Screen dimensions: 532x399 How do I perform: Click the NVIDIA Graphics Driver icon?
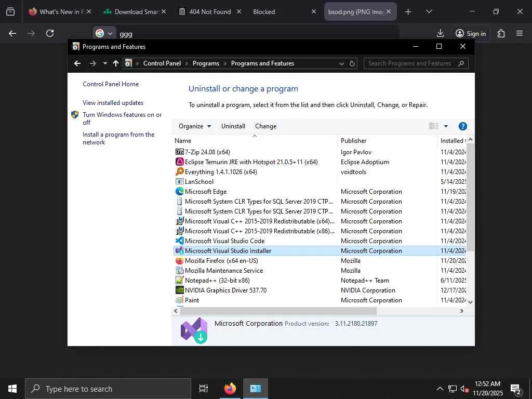[x=179, y=290]
